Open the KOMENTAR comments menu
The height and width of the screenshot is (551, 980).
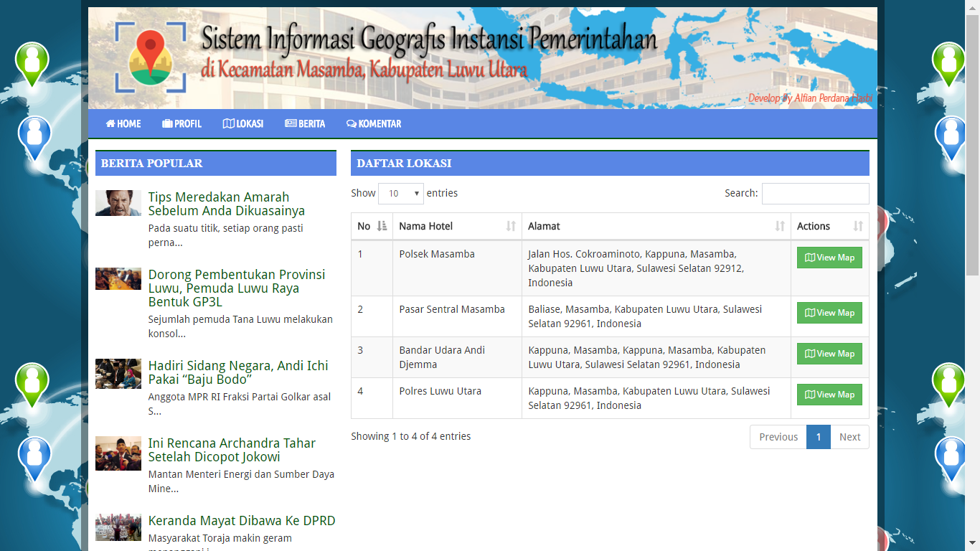coord(374,123)
